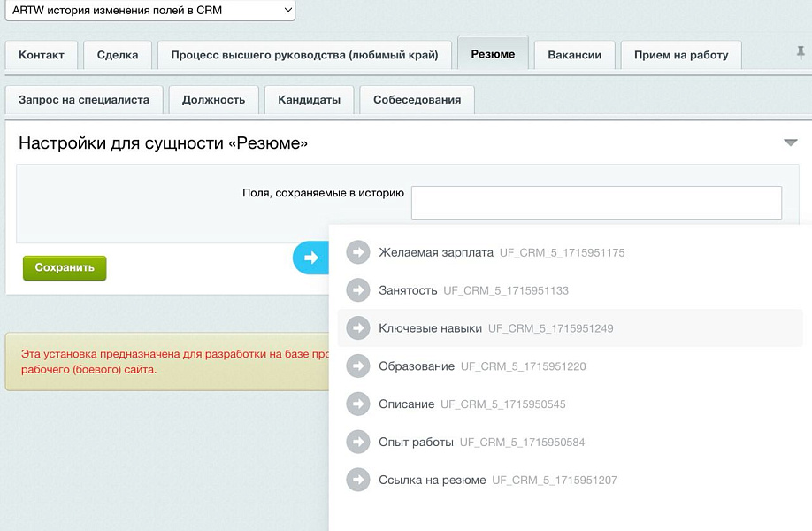Switch to the «Кандидаты» sub-tab
Viewport: 812px width, 531px height.
coord(308,100)
